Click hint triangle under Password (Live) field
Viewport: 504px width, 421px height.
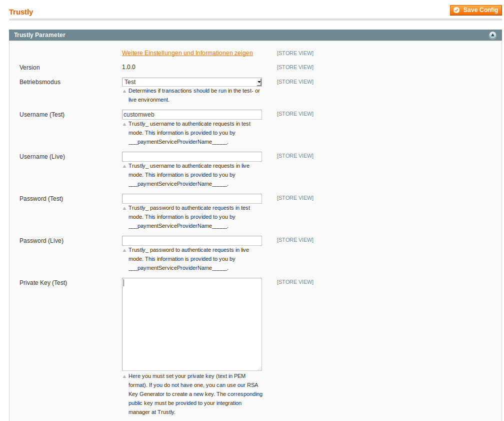click(x=124, y=250)
